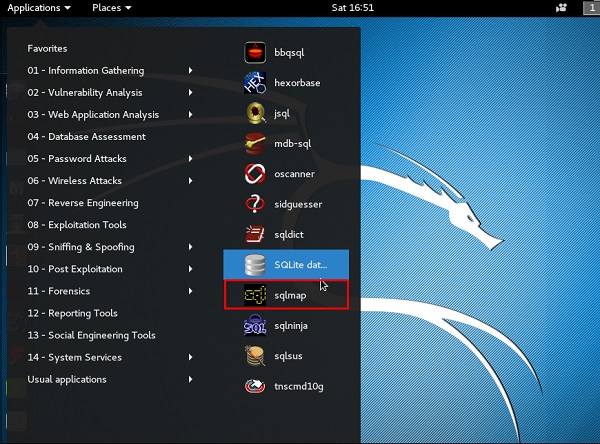
Task: Click the sqlninja text label
Action: pos(291,326)
